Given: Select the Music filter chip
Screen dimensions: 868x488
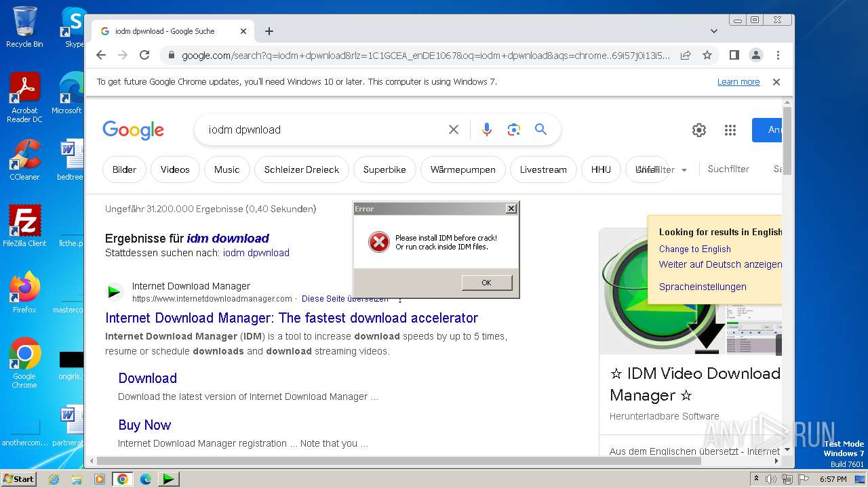Looking at the screenshot, I should tap(226, 169).
